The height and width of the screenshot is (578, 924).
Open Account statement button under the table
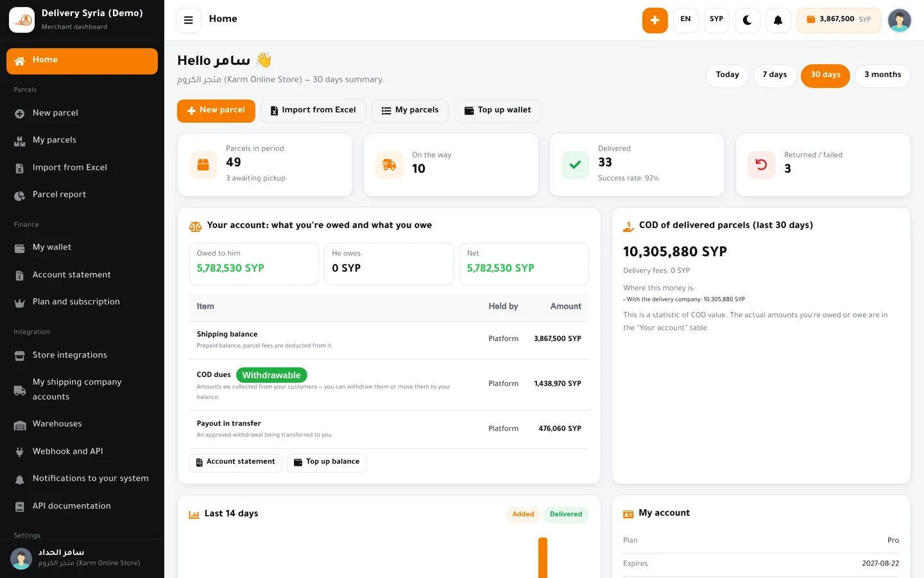point(235,462)
